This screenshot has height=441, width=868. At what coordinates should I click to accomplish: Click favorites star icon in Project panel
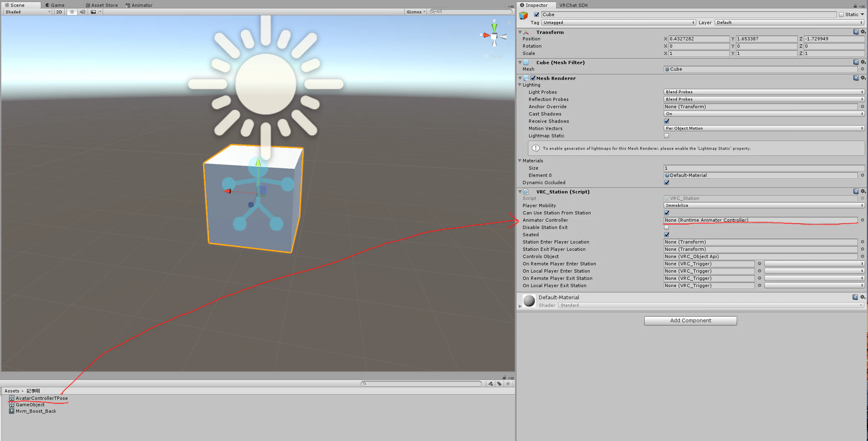(x=508, y=384)
